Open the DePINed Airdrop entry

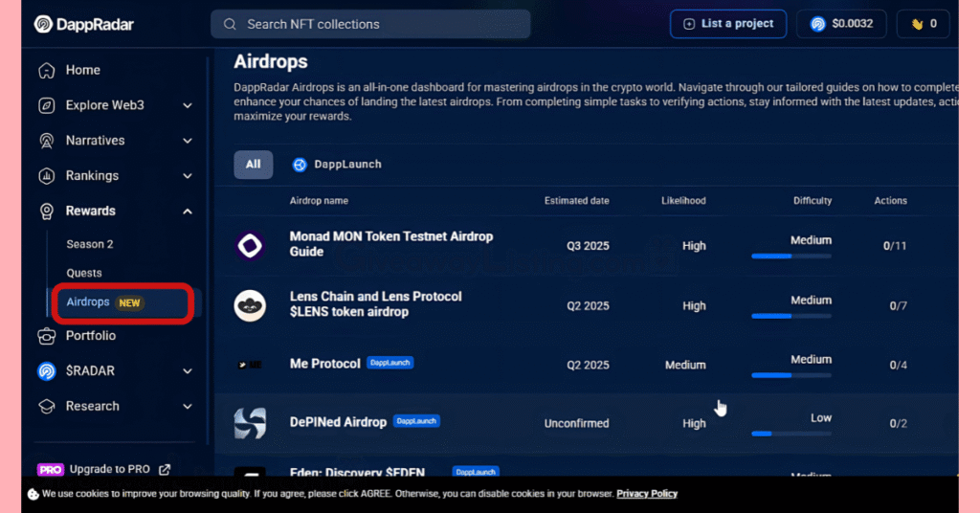click(x=338, y=422)
